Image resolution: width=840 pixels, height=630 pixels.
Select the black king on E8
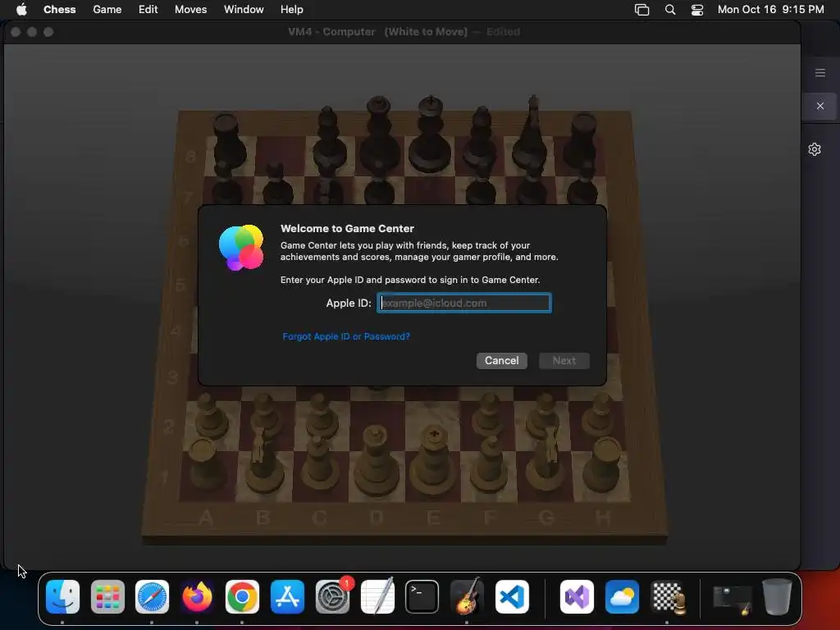[x=430, y=134]
